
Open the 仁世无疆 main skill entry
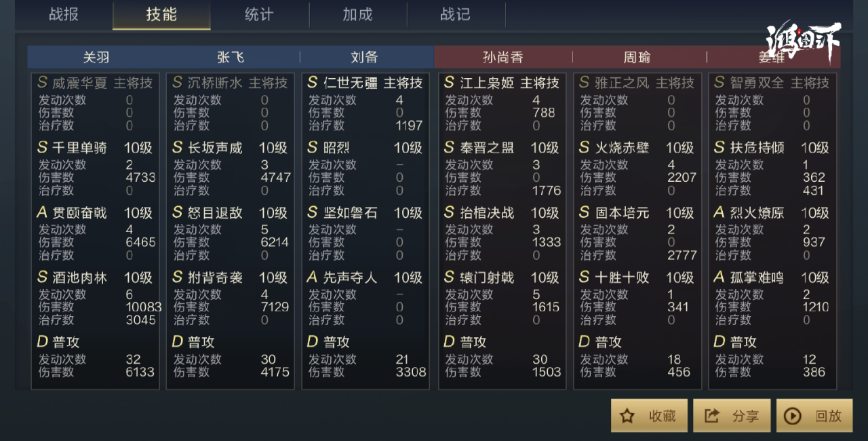(351, 83)
